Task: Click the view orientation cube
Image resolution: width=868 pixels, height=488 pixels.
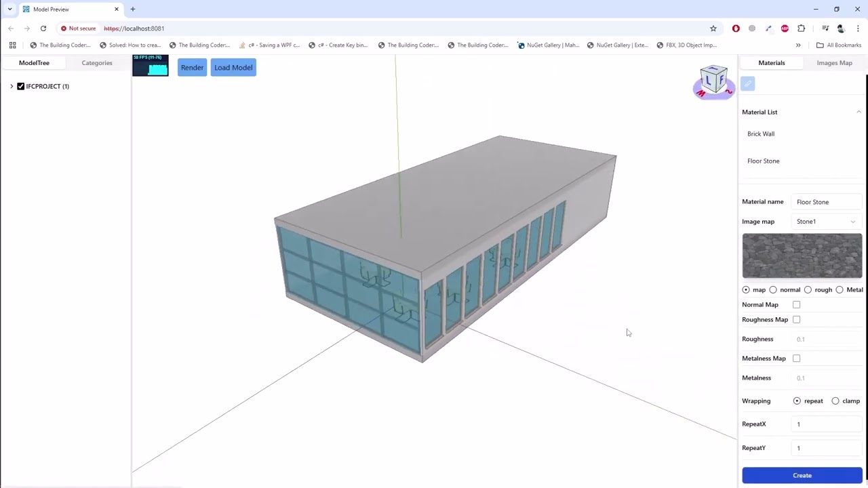Action: [713, 81]
